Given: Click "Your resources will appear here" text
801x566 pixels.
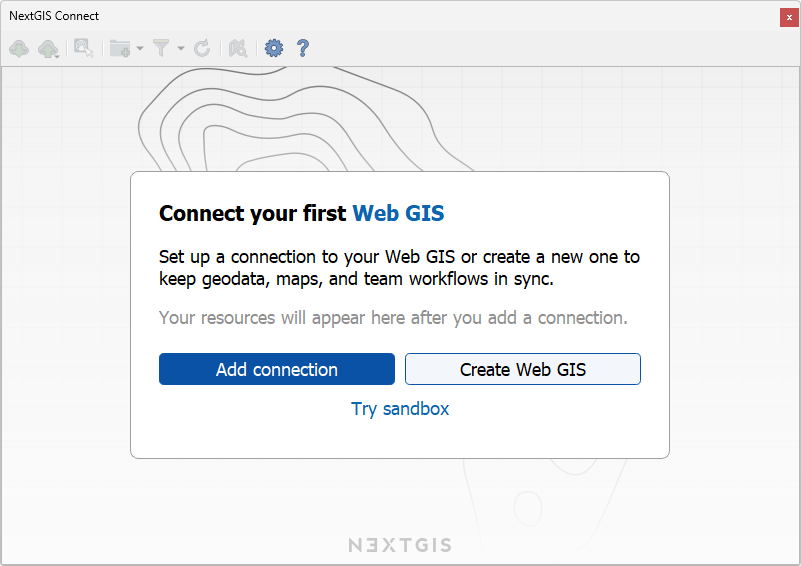Looking at the screenshot, I should pos(393,318).
